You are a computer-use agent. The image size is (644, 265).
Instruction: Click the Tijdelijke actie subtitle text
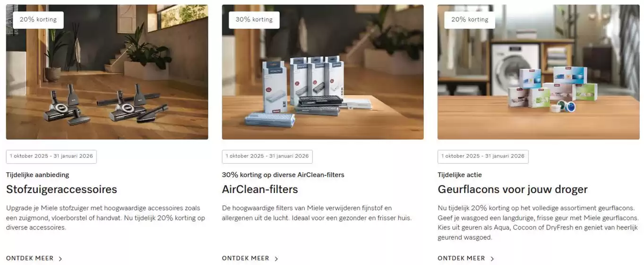(460, 175)
